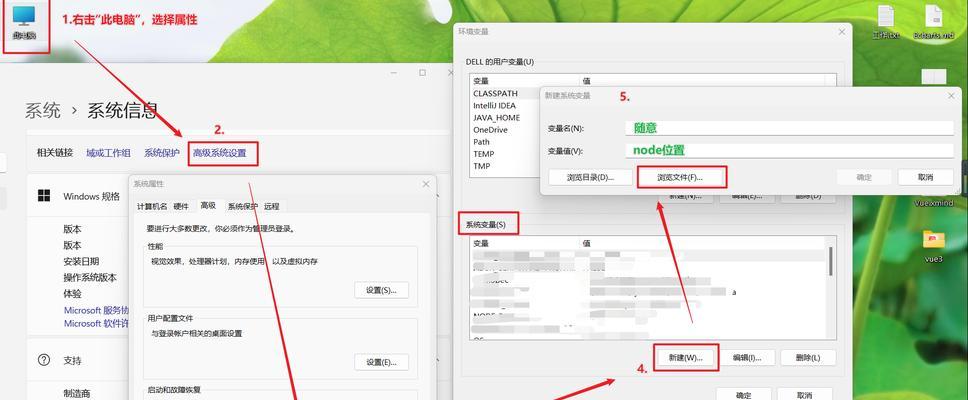Click the 值 column header in system variables
Image resolution: width=968 pixels, height=400 pixels.
(704, 243)
